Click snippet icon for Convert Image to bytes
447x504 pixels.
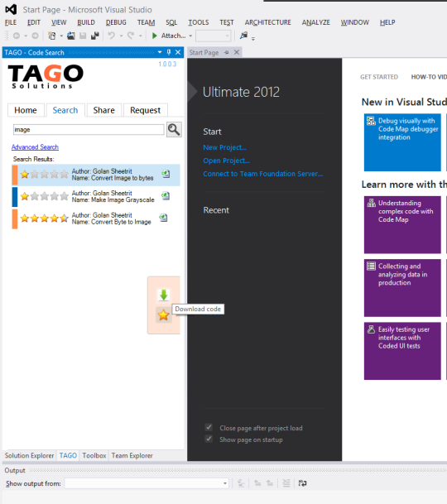tap(166, 174)
